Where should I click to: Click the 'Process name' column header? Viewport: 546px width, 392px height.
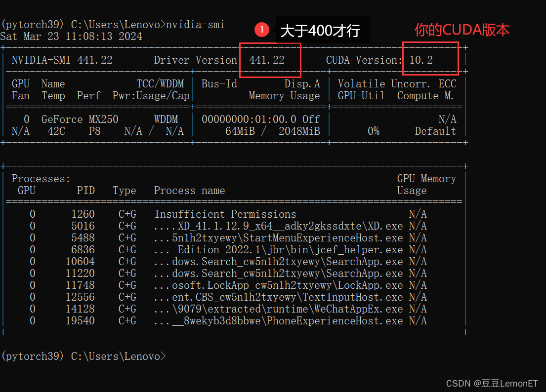pos(189,191)
